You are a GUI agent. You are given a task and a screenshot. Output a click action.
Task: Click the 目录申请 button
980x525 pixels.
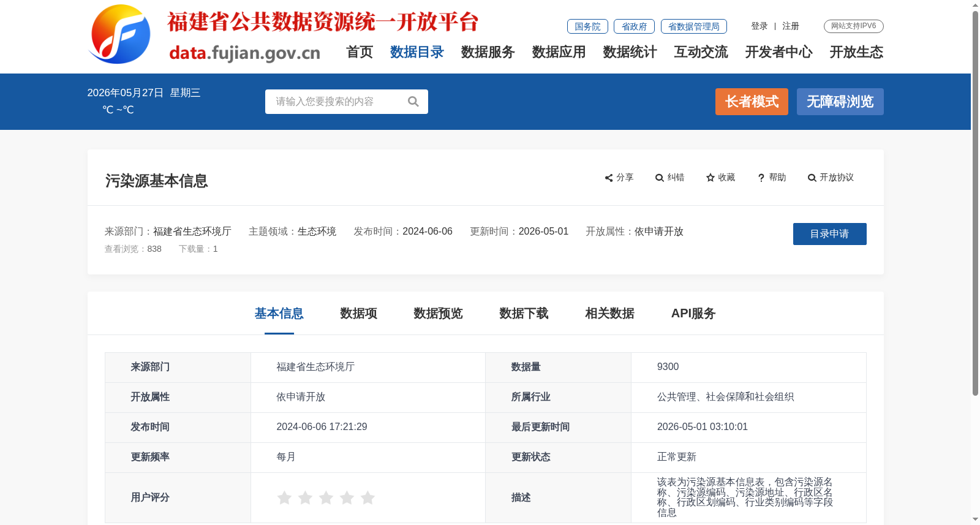(x=830, y=234)
